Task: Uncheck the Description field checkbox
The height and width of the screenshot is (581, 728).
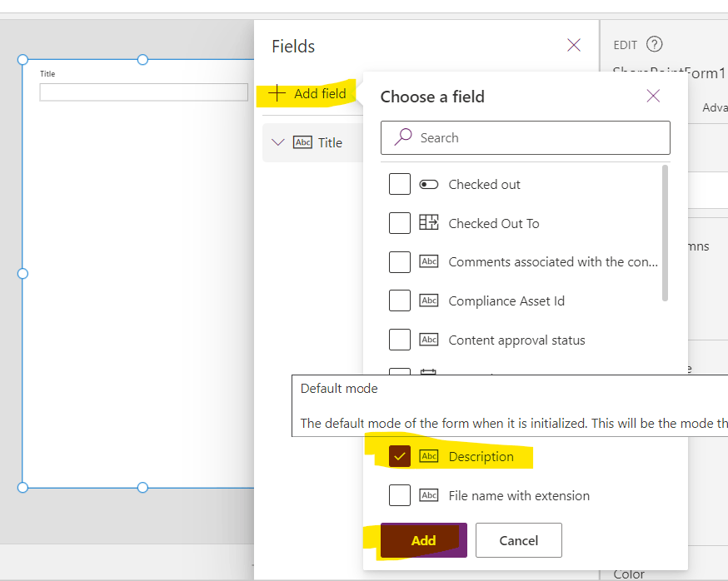Action: 399,456
